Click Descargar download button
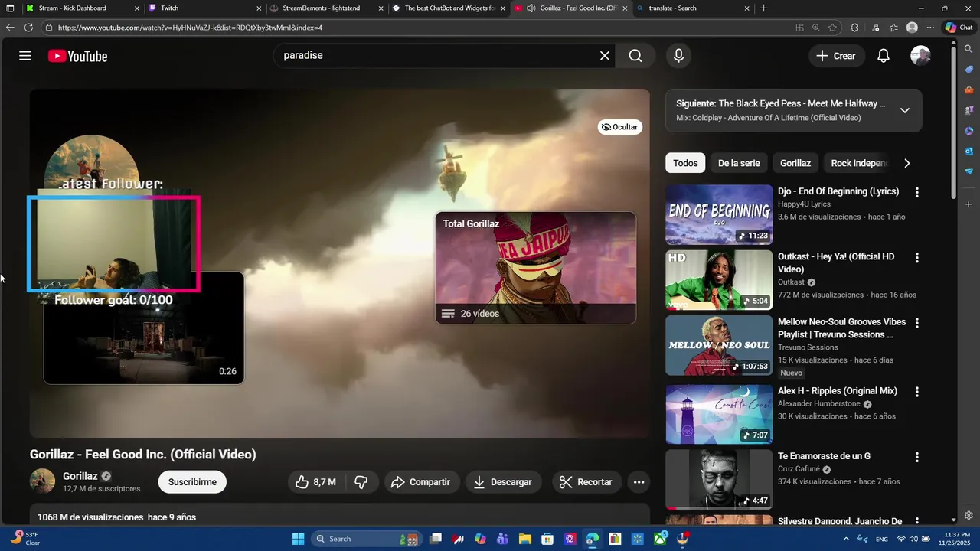Viewport: 980px width, 551px height. point(503,482)
